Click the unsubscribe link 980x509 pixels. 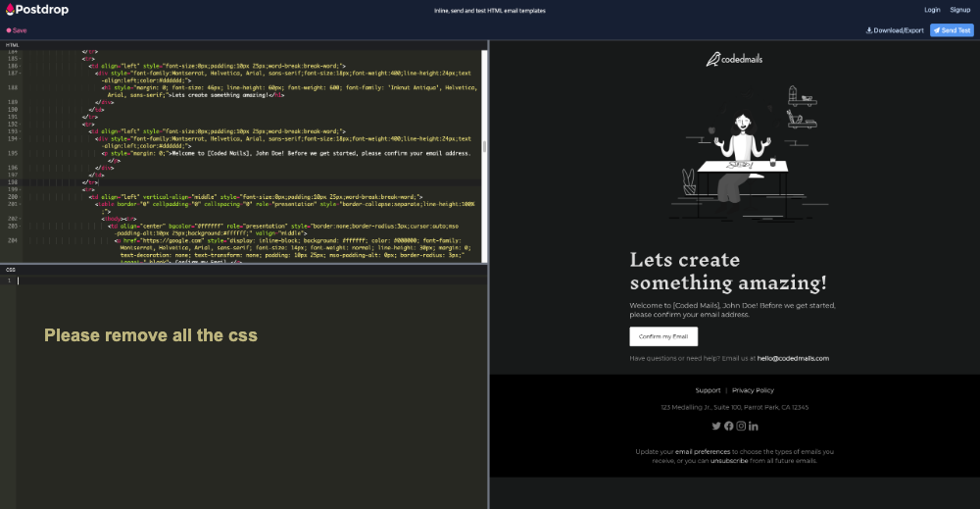(730, 460)
